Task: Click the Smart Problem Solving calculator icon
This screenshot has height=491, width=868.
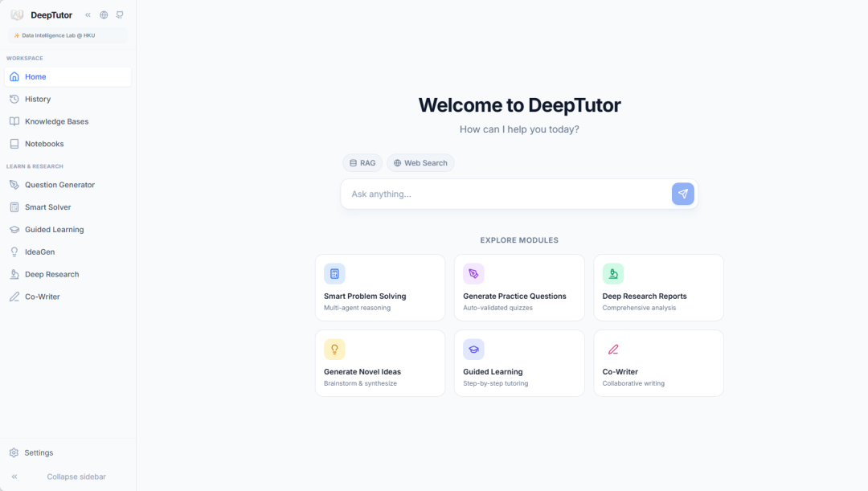Action: pos(334,273)
